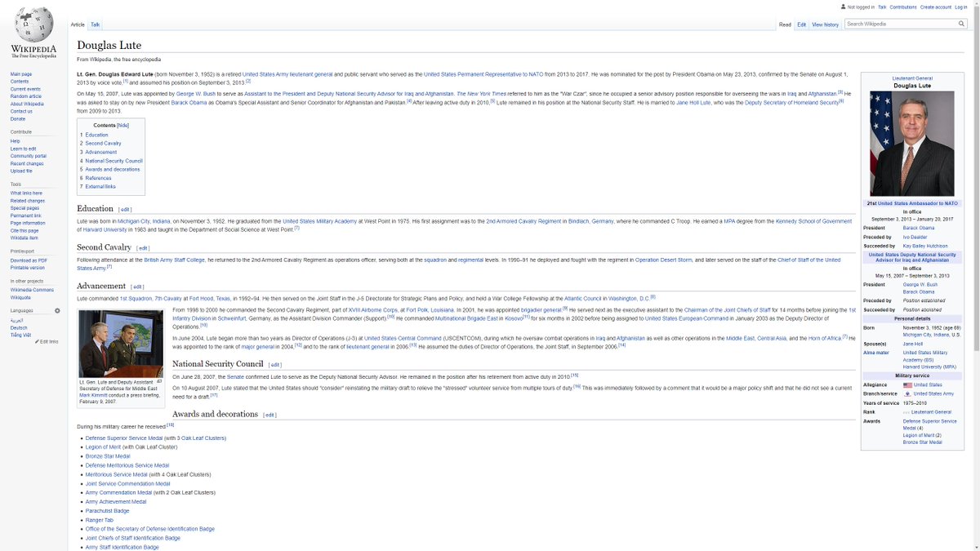Click the Edit links pencil
The width and height of the screenshot is (980, 551).
[x=37, y=341]
